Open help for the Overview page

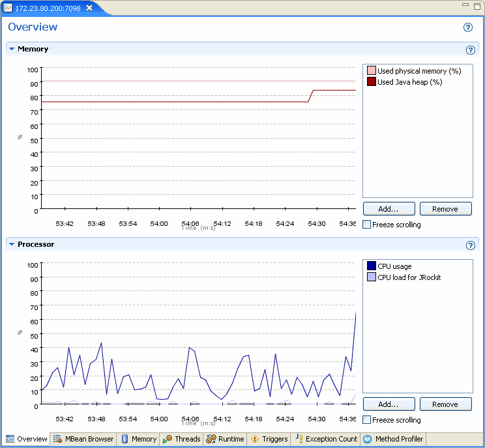[468, 27]
